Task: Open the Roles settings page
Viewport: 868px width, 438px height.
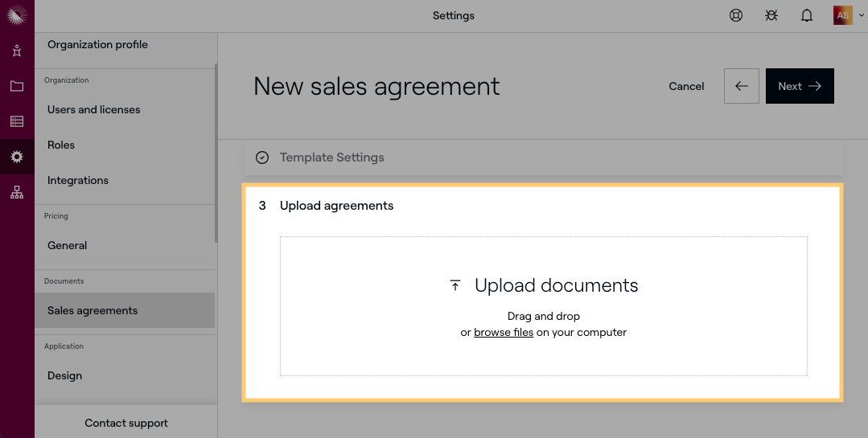Action: click(x=61, y=145)
